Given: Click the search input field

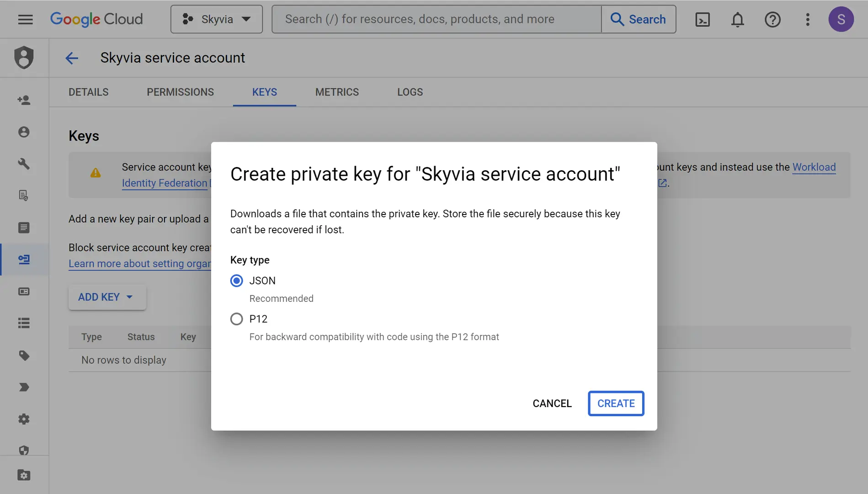Looking at the screenshot, I should coord(437,19).
